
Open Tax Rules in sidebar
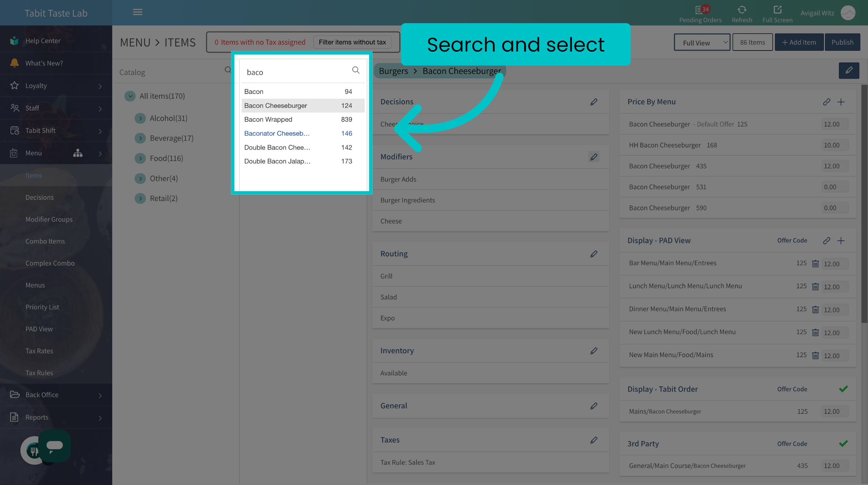point(39,373)
